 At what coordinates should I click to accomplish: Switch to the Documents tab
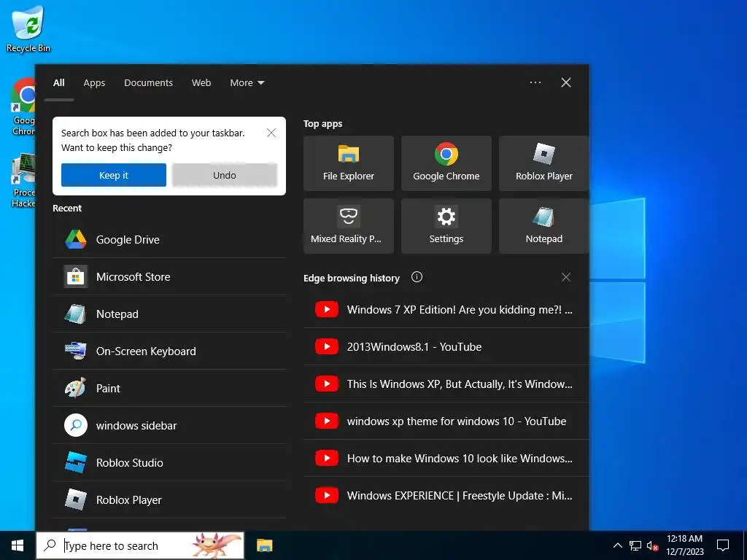tap(148, 83)
